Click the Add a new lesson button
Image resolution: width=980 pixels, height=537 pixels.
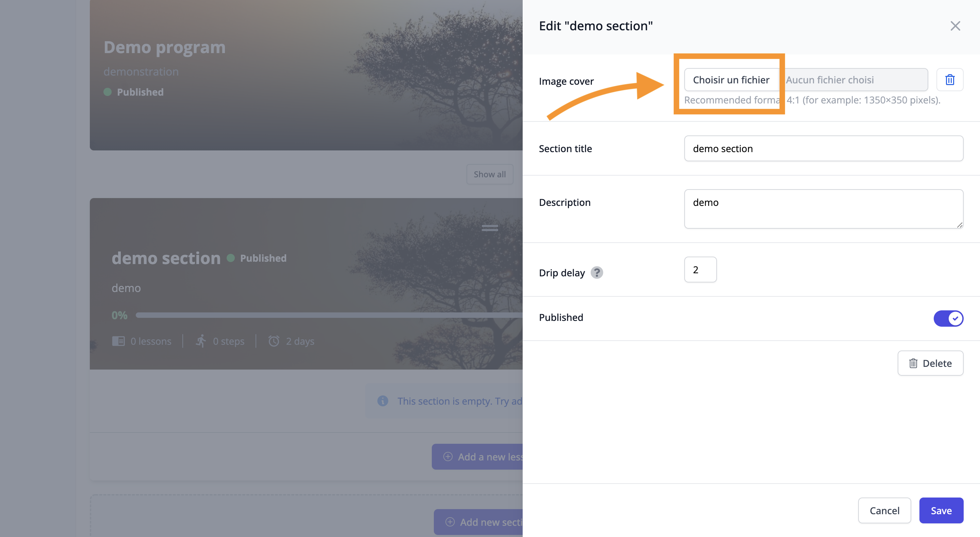477,457
